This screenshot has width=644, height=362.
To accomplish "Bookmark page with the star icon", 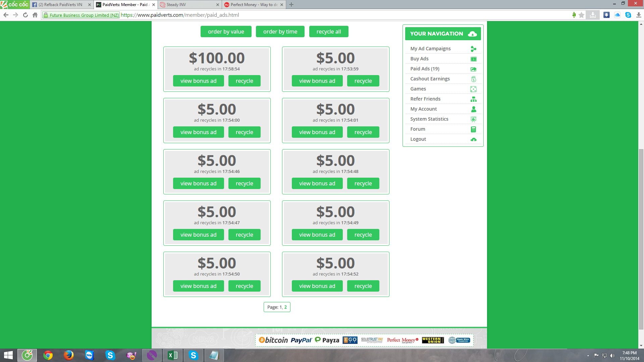I will [582, 15].
